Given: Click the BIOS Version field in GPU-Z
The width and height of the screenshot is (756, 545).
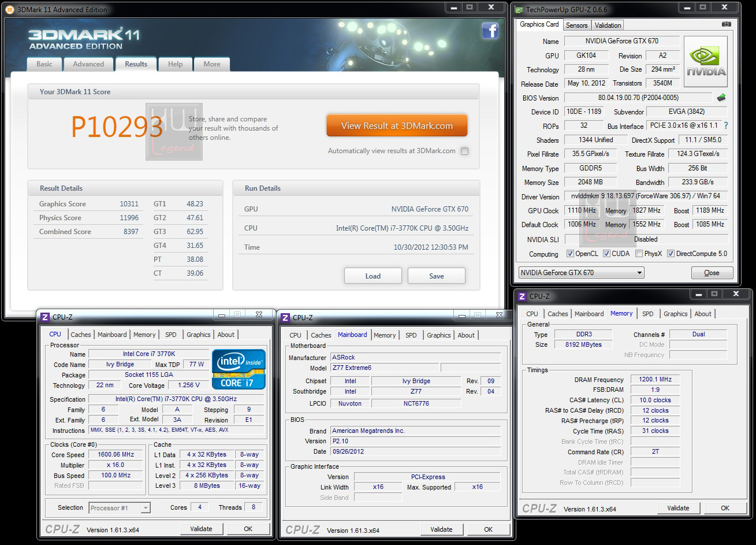Looking at the screenshot, I should click(x=638, y=98).
